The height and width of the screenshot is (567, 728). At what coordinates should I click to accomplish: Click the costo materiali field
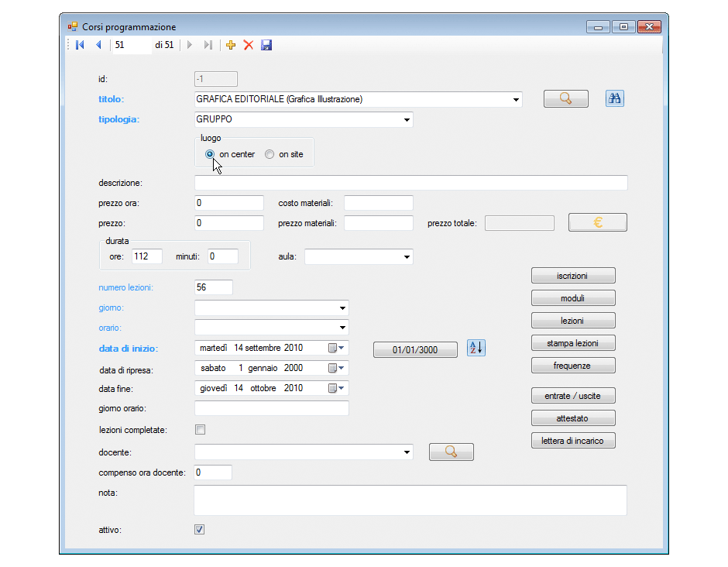[379, 203]
